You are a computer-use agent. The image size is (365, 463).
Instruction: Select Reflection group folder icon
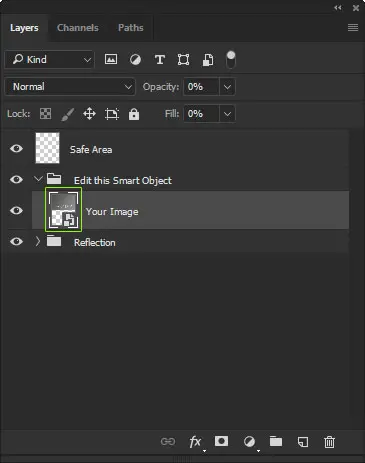54,241
